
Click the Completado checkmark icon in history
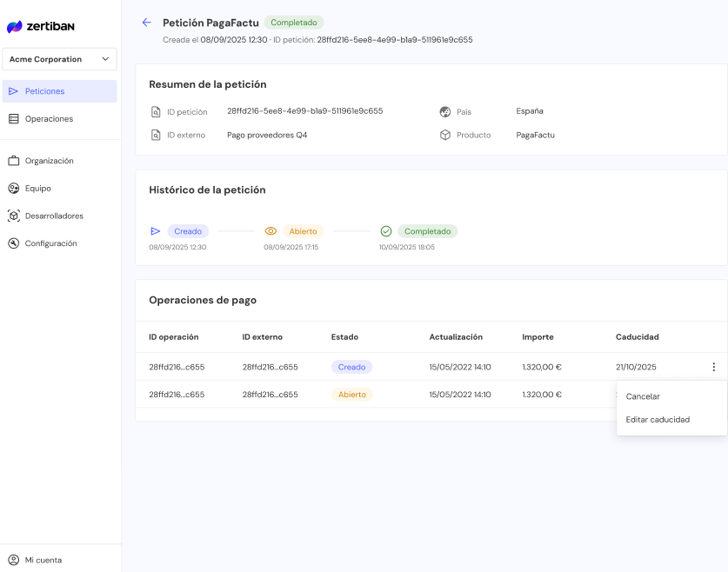coord(386,231)
